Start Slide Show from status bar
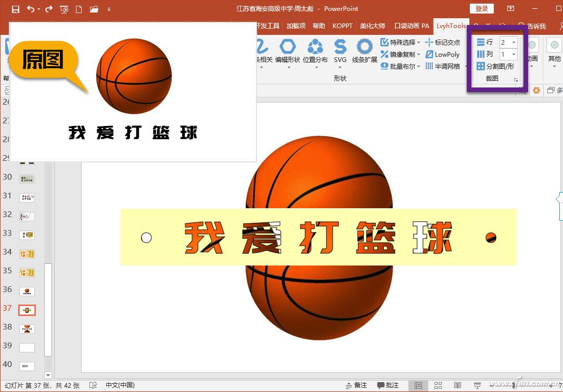The height and width of the screenshot is (392, 563). [477, 385]
